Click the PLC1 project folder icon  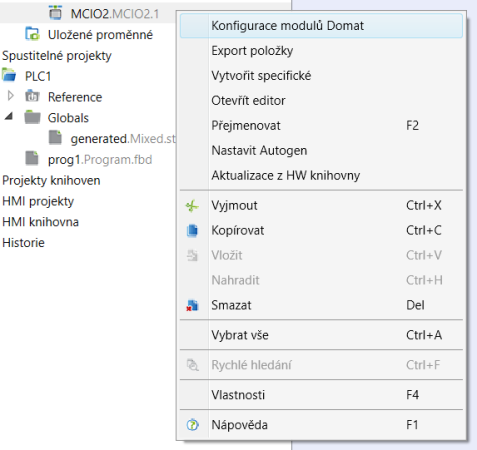(9, 75)
